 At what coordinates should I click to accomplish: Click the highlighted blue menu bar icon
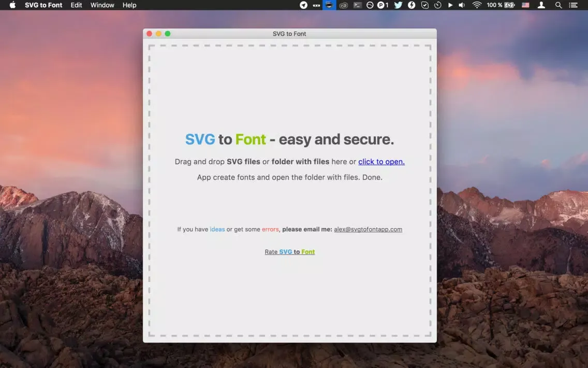coord(329,5)
